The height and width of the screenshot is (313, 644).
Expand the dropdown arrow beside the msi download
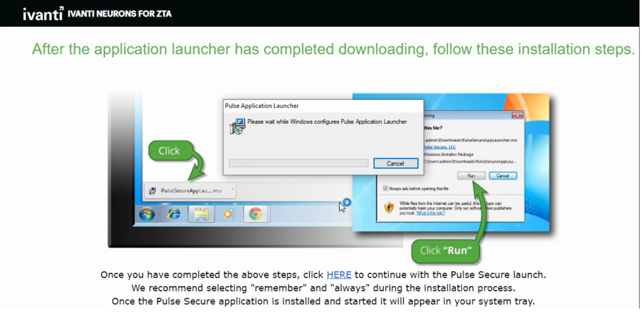click(232, 191)
